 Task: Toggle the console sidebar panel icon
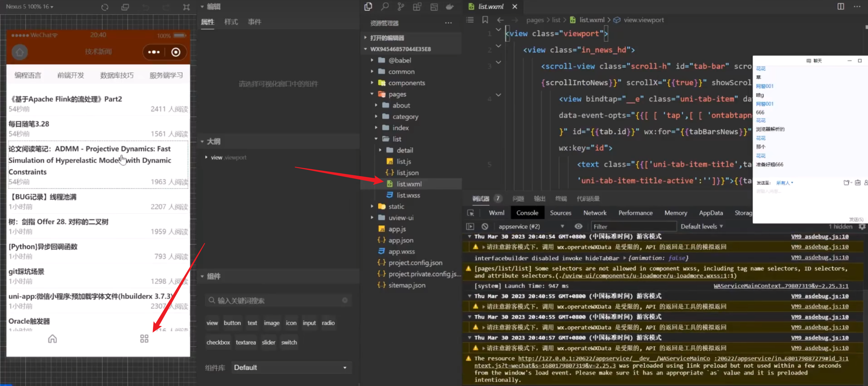coord(470,226)
